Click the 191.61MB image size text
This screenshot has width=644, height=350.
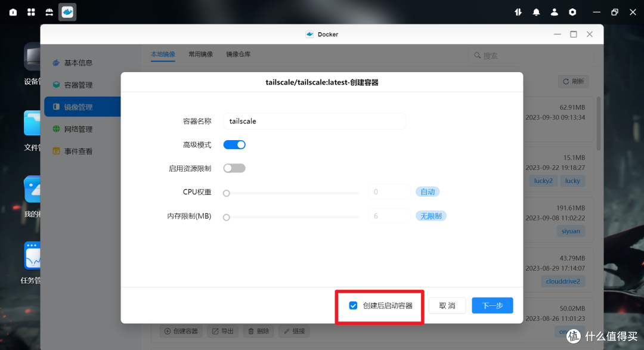pos(571,208)
